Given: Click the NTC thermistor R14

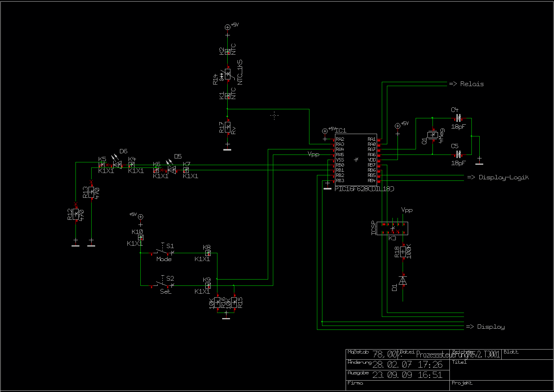Looking at the screenshot, I should (228, 74).
